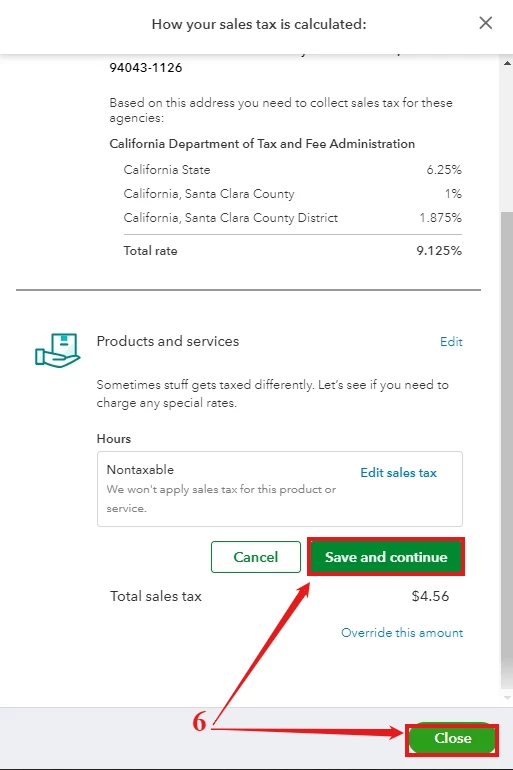Screen dimensions: 513x770
Task: Click the California Department of Tax heading
Action: (262, 144)
